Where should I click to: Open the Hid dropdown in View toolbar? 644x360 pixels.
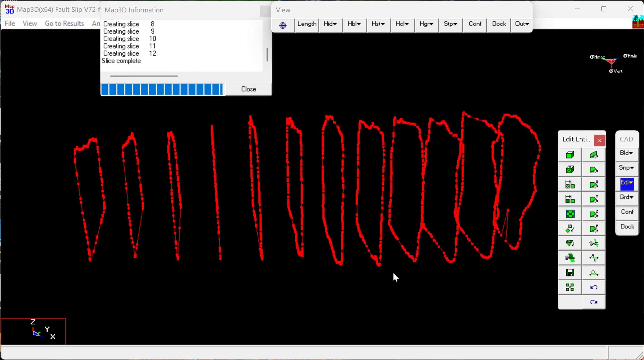pyautogui.click(x=330, y=24)
